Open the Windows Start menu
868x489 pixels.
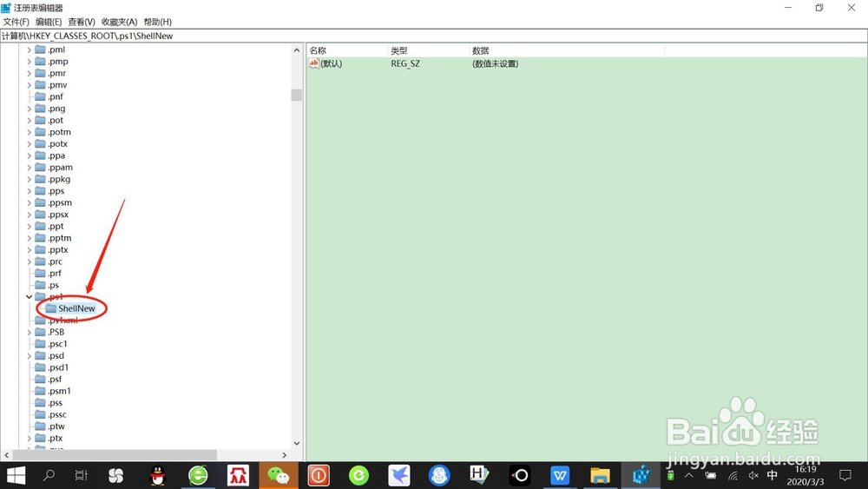pos(16,475)
